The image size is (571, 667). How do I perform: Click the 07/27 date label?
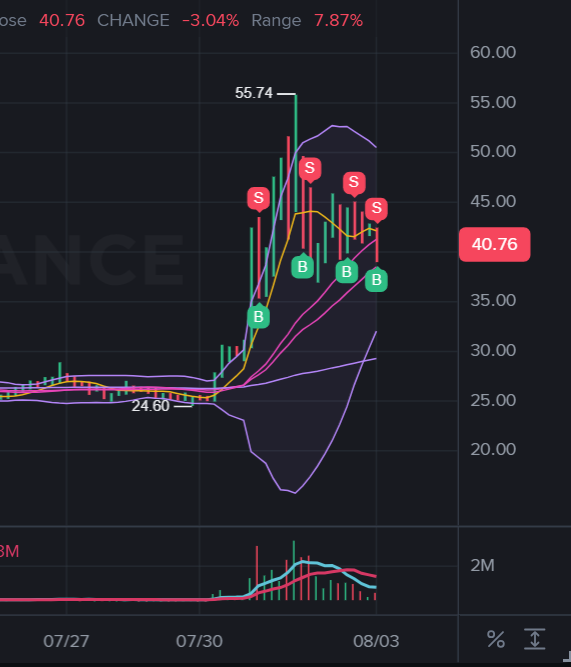[x=66, y=641]
